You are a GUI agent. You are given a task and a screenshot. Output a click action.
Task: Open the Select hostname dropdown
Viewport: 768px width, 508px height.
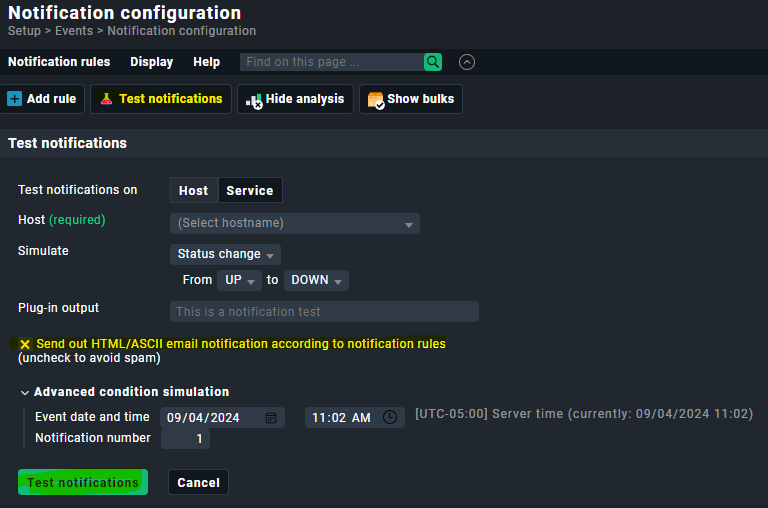pos(295,223)
